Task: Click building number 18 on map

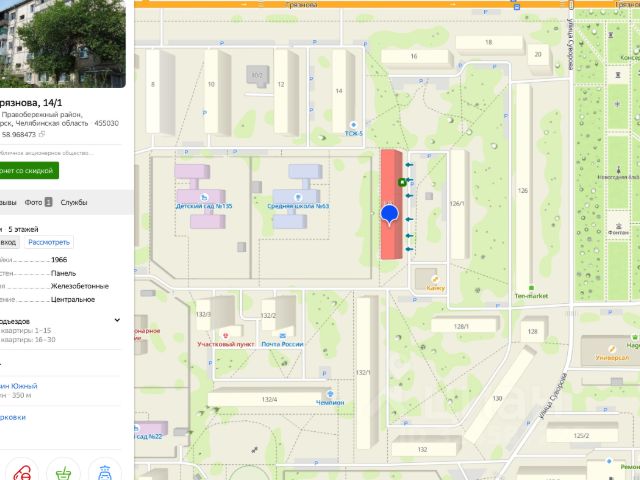Action: pyautogui.click(x=489, y=42)
